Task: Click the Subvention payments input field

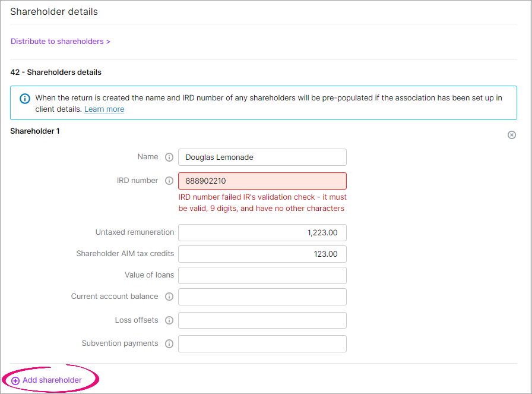Action: (262, 343)
